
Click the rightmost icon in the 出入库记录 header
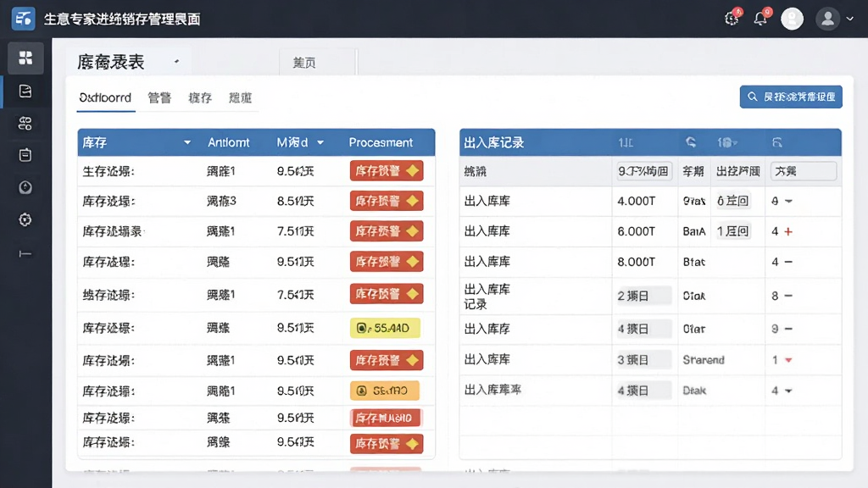point(777,142)
